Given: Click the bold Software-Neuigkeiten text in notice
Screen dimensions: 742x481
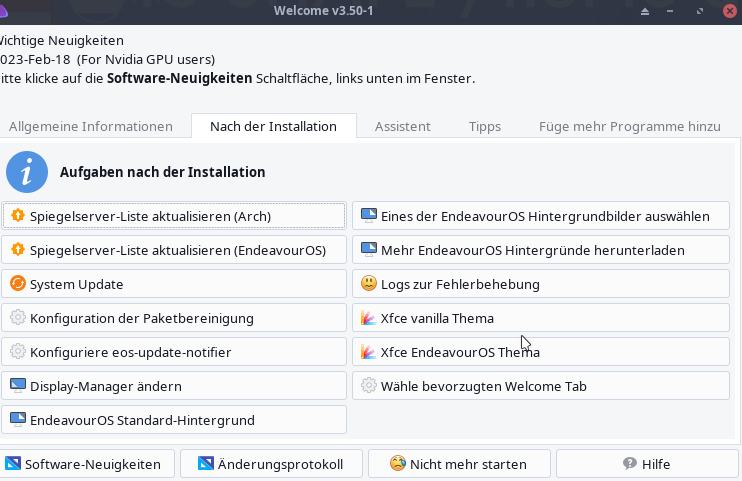Looking at the screenshot, I should point(179,78).
